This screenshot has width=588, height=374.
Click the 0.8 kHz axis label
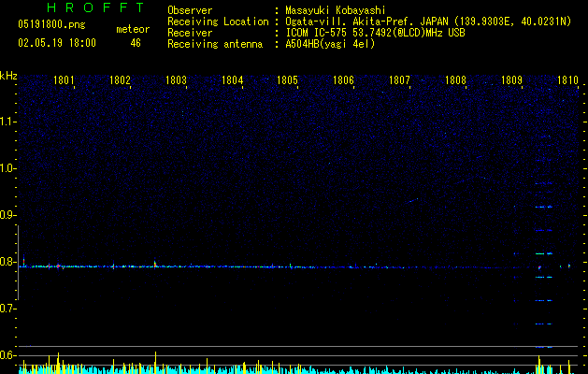7,262
